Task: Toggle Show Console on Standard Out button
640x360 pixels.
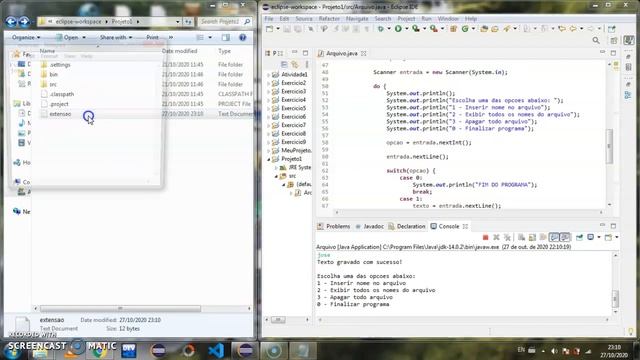Action: (x=554, y=237)
